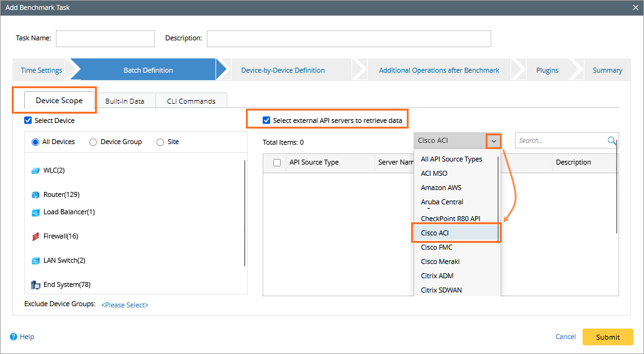The height and width of the screenshot is (354, 644).
Task: Choose the Device Group radio button
Action: [93, 142]
